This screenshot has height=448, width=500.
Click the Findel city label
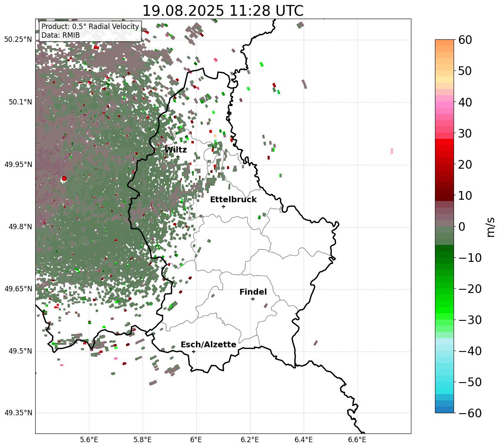(253, 292)
